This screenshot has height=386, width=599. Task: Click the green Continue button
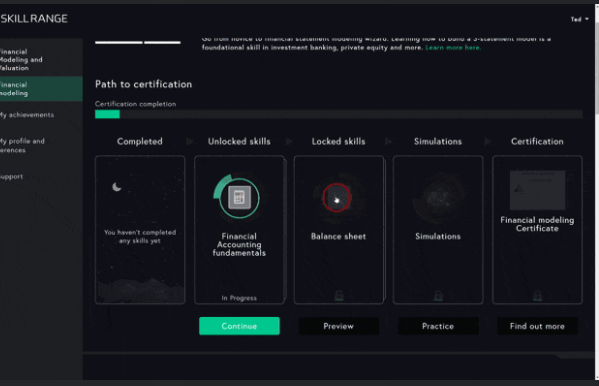click(x=239, y=326)
